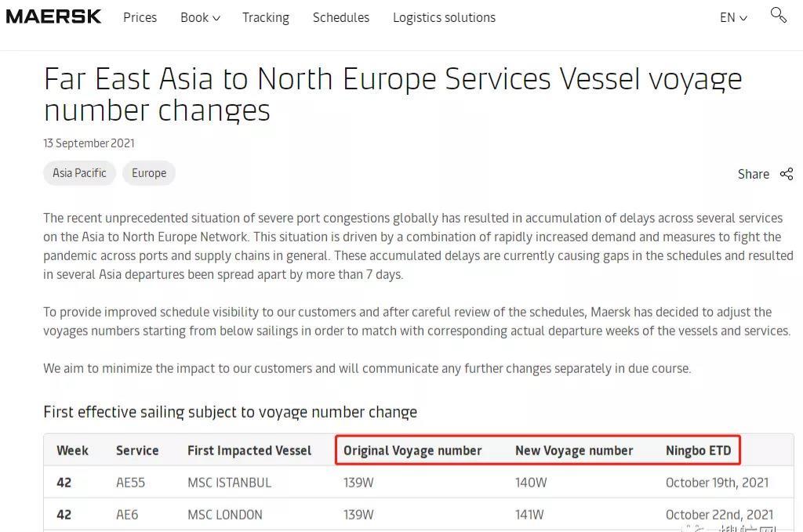Select Logistics solutions menu item
Viewport: 803px width, 532px height.
(x=444, y=17)
